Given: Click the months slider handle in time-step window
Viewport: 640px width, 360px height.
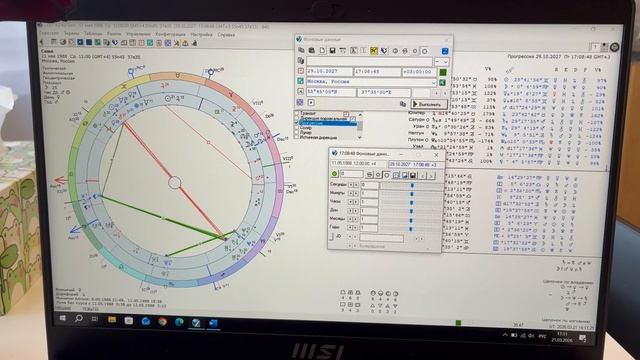Looking at the screenshot, I should tap(411, 220).
